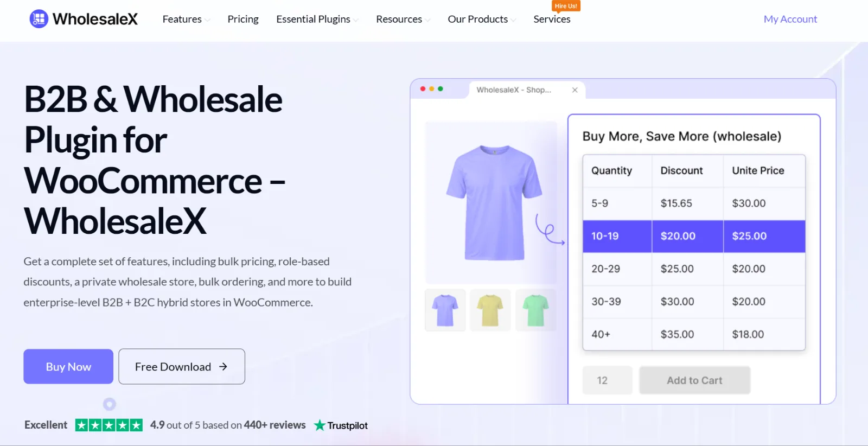Click the 5-9 quantity cell
This screenshot has width=868, height=446.
pos(617,203)
